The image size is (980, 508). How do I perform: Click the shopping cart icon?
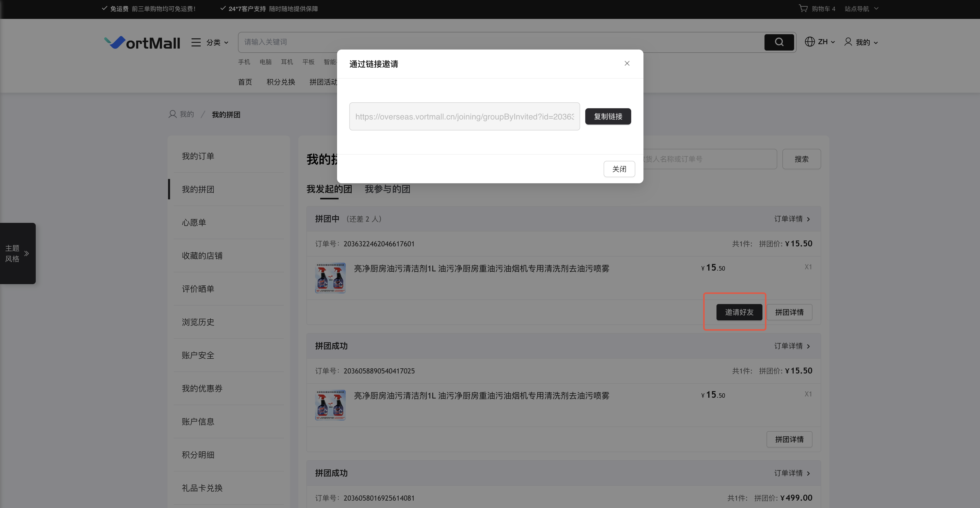803,8
